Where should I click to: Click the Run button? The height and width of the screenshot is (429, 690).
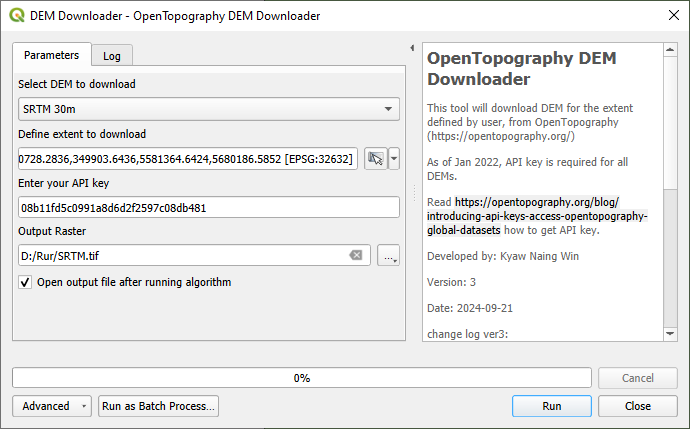pyautogui.click(x=551, y=406)
